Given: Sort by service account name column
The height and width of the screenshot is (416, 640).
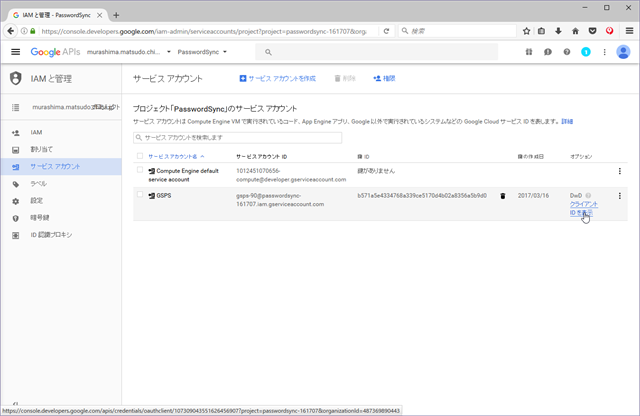Looking at the screenshot, I should 176,156.
